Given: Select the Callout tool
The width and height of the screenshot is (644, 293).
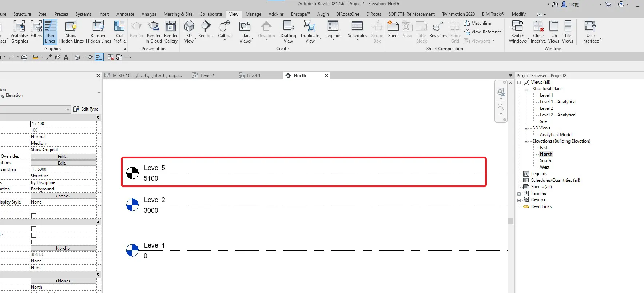Looking at the screenshot, I should [x=225, y=30].
